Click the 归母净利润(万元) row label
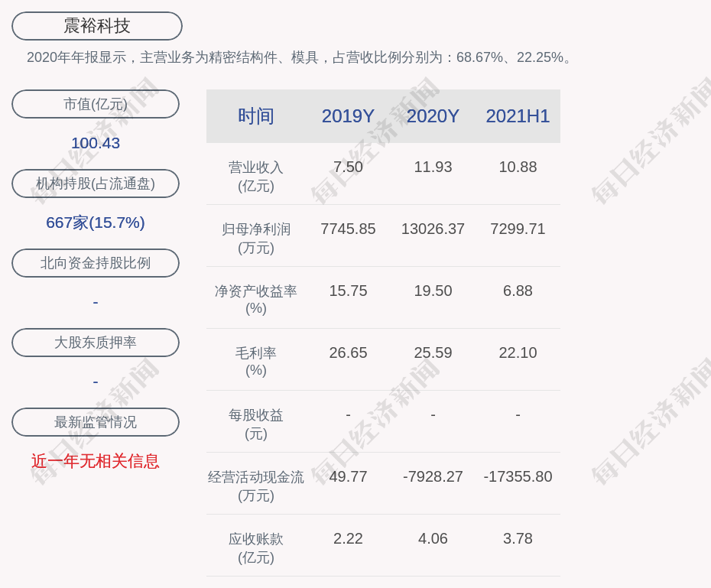Image resolution: width=711 pixels, height=588 pixels. 256,239
